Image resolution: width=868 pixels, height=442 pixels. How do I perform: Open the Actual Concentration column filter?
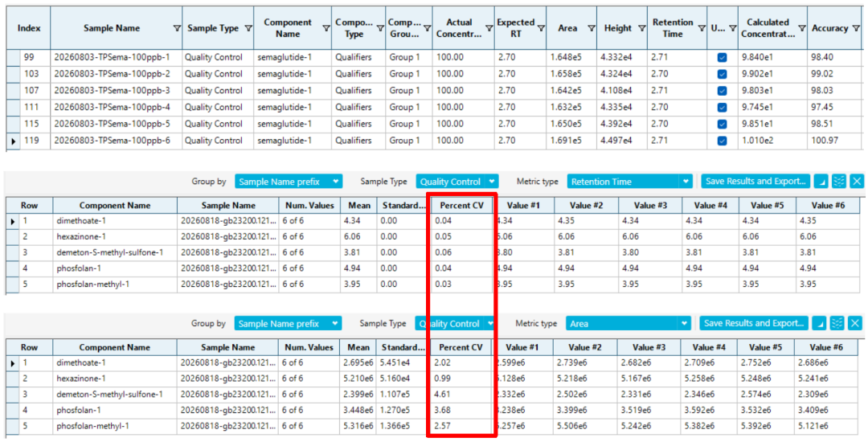(489, 28)
